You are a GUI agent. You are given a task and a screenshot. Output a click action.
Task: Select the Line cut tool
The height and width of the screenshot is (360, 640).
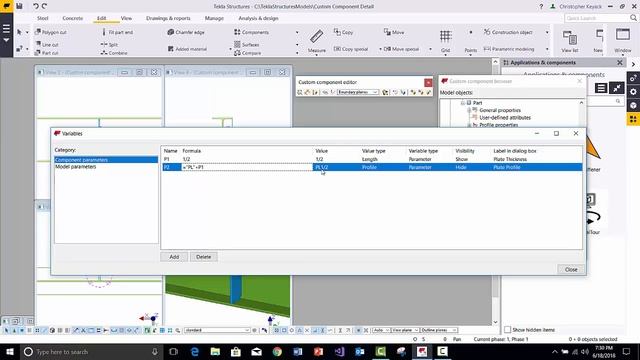tap(47, 44)
